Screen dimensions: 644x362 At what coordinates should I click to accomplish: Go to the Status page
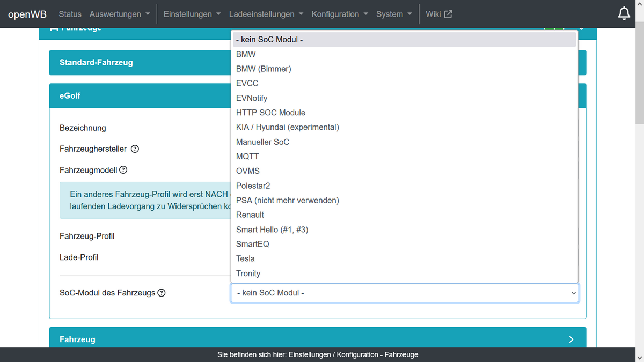[x=70, y=14]
